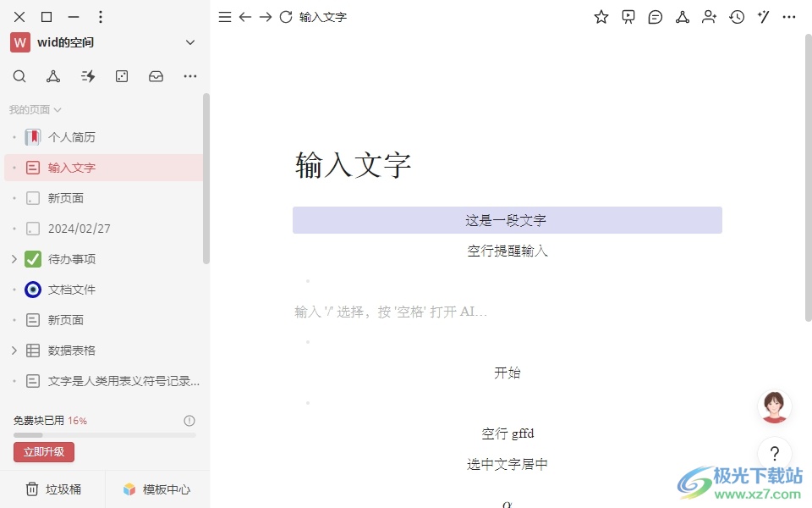The height and width of the screenshot is (508, 812).
Task: Refresh the page with reload icon
Action: pyautogui.click(x=286, y=17)
